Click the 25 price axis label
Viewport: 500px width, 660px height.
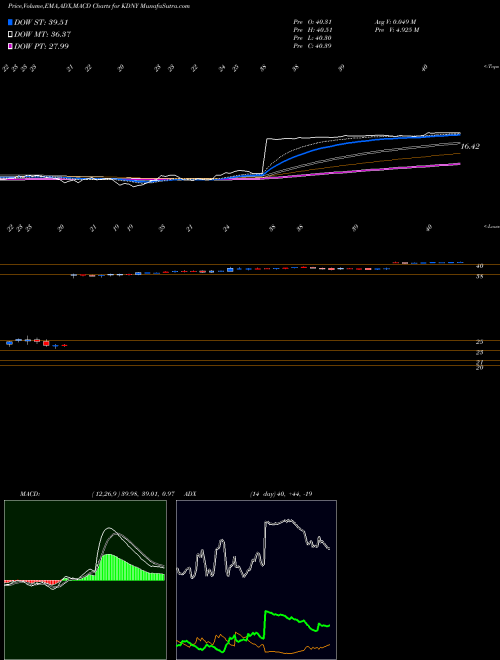coord(479,342)
